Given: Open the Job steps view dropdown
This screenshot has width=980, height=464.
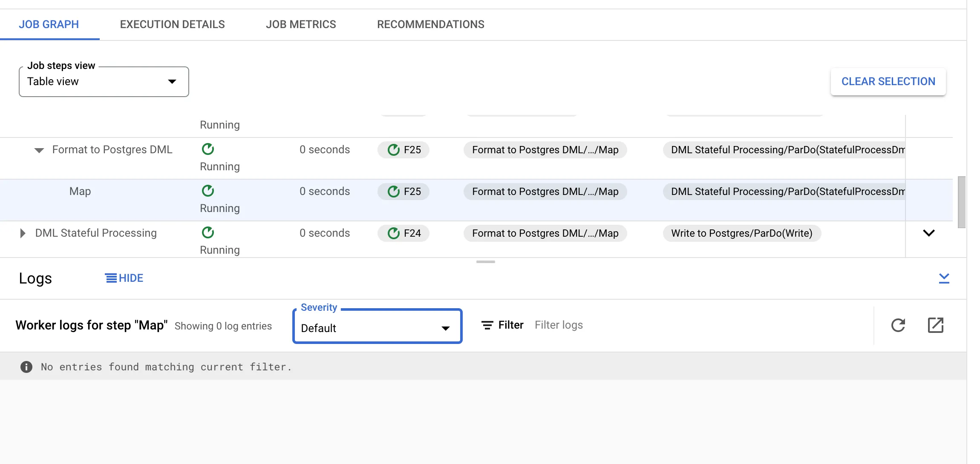Looking at the screenshot, I should coord(104,82).
